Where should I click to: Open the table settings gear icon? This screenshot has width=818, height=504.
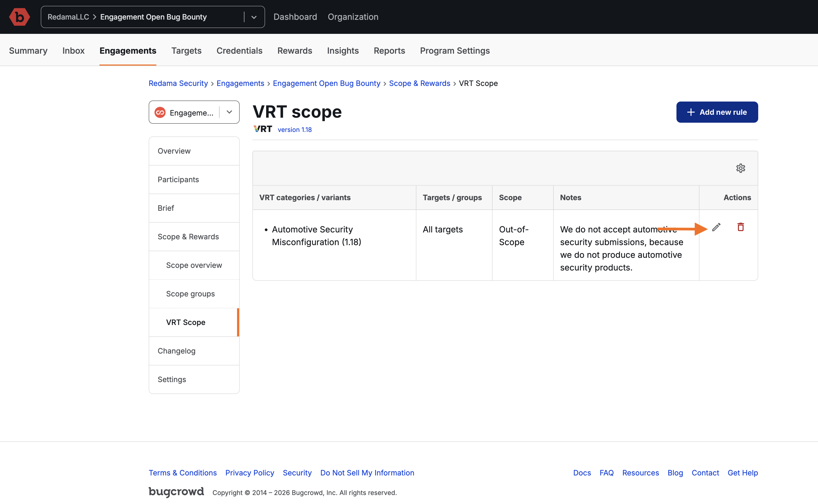[x=741, y=168]
